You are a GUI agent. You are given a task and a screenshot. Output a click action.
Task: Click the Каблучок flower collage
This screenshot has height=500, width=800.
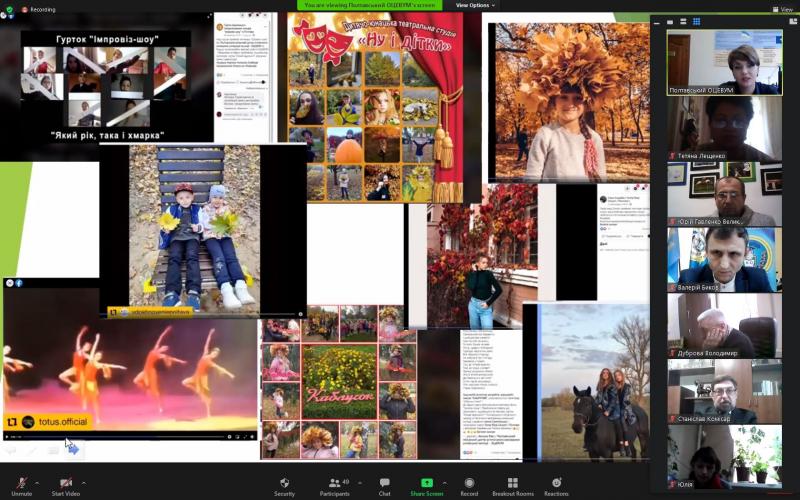pyautogui.click(x=339, y=382)
